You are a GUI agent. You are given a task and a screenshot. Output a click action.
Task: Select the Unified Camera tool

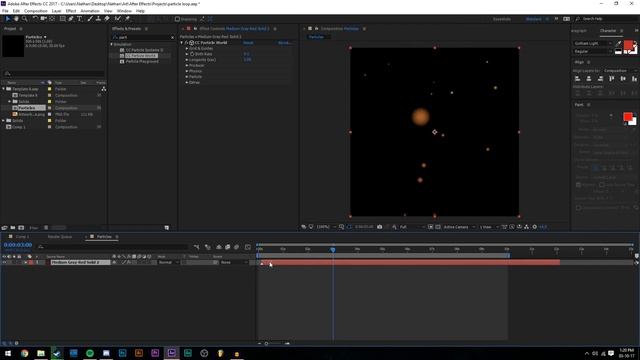[43, 19]
